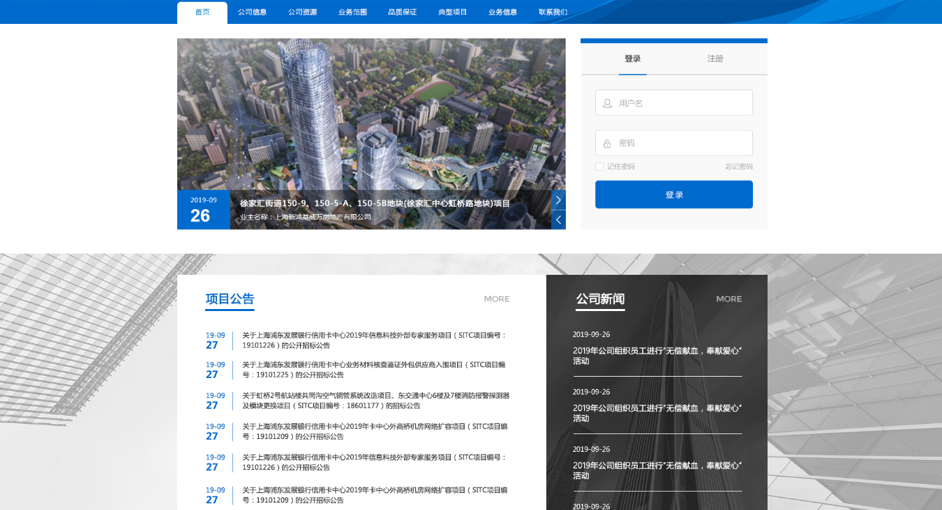Open the 首页 navigation tab
942x510 pixels.
click(202, 12)
